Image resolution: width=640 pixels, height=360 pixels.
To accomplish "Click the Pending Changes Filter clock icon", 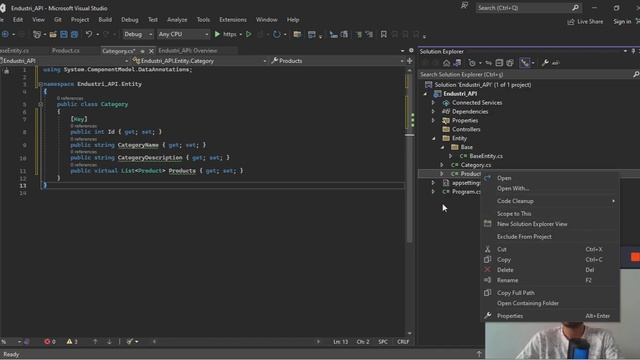I will pos(472,63).
